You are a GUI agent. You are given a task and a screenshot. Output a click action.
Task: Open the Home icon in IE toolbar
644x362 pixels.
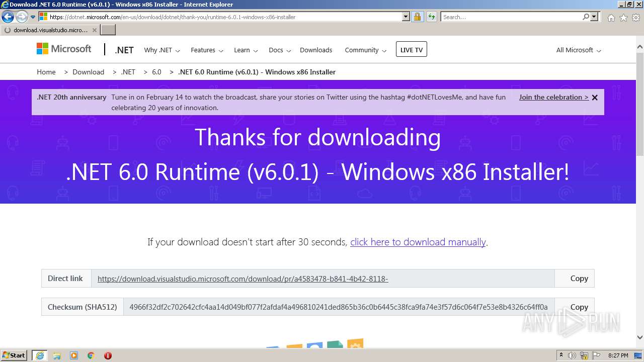coord(611,18)
